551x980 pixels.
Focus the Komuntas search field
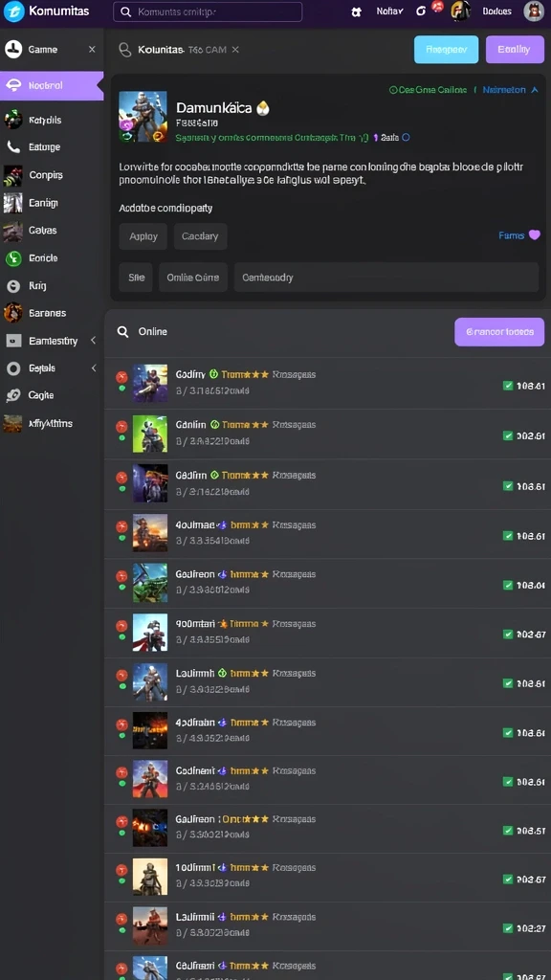click(x=208, y=11)
